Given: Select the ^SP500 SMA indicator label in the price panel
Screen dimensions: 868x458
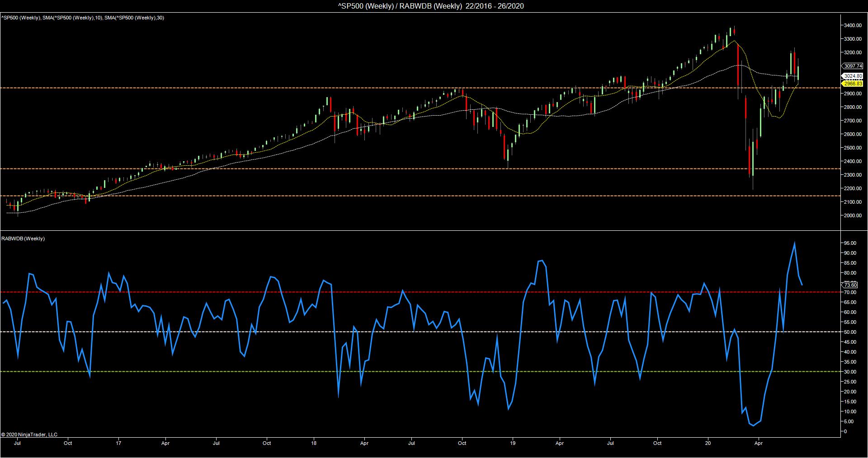Looking at the screenshot, I should point(83,18).
